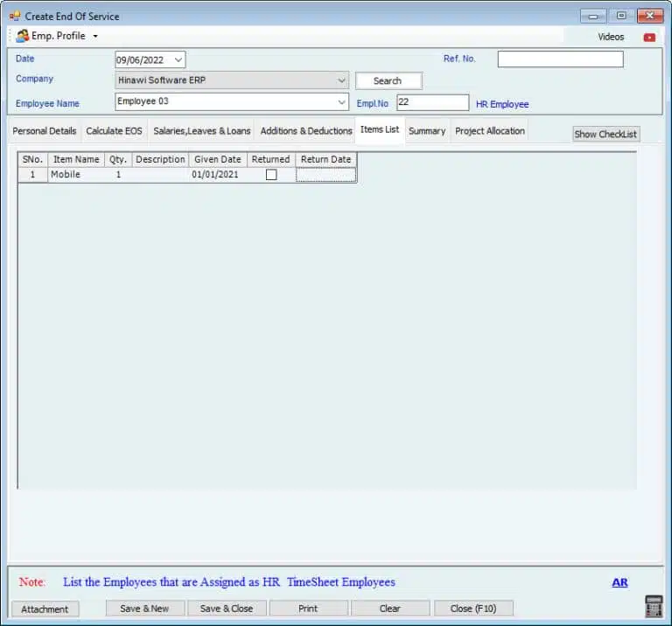The image size is (672, 626).
Task: Open the calculator icon at bottom right
Action: point(653,605)
